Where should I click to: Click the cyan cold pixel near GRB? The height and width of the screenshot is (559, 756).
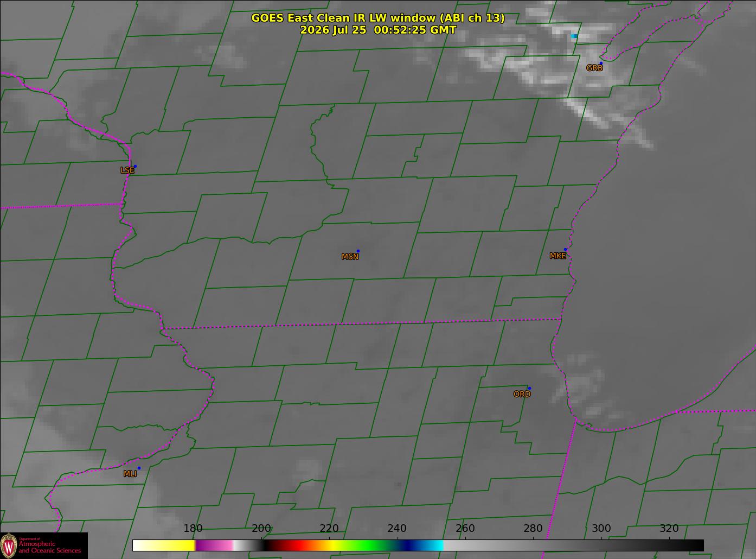click(574, 36)
